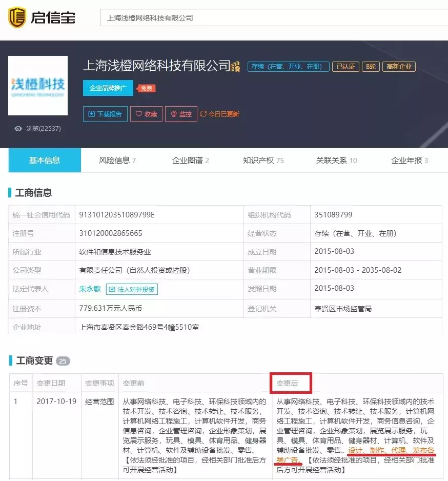Click the icon inside 法人对外投资 button
Screen dimensions: 448x481
pos(112,289)
